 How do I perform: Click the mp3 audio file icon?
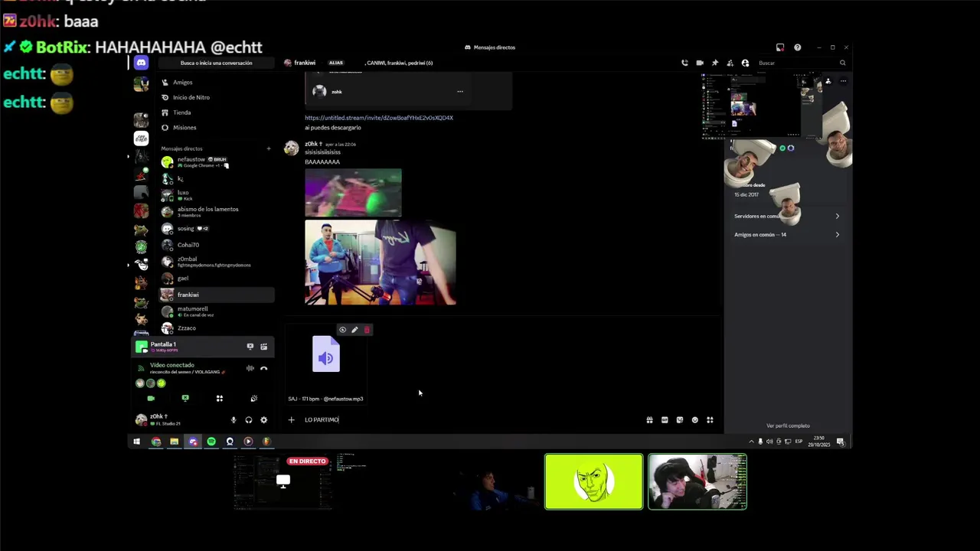[x=326, y=355]
